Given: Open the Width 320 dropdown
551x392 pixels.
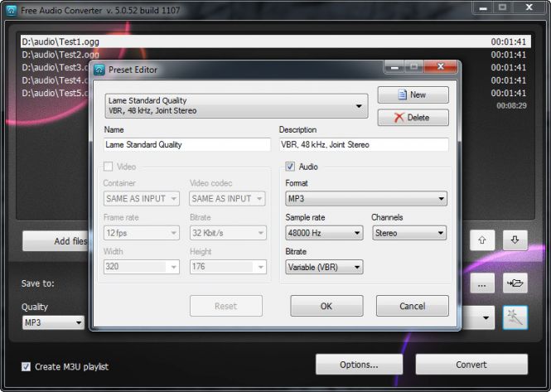Looking at the screenshot, I should pyautogui.click(x=141, y=267).
